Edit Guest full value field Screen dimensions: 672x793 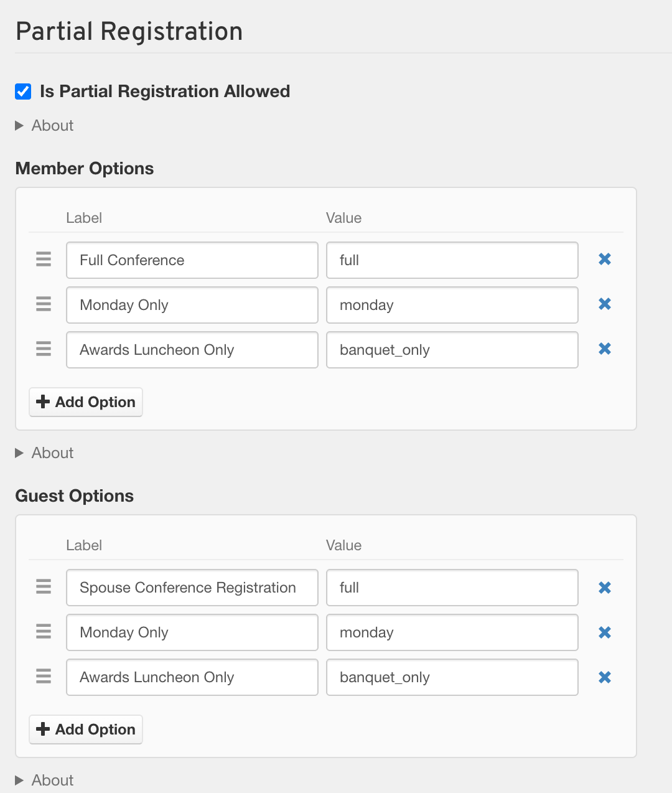pyautogui.click(x=452, y=588)
